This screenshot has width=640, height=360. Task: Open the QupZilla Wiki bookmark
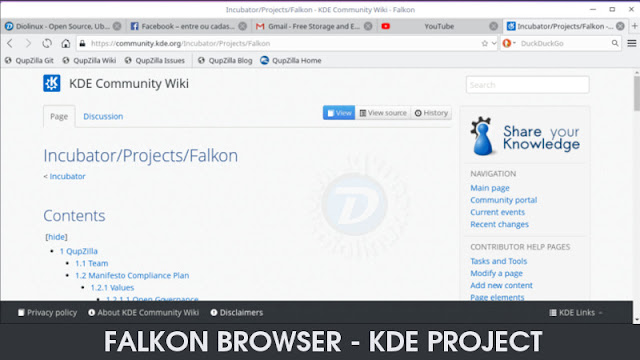[89, 60]
